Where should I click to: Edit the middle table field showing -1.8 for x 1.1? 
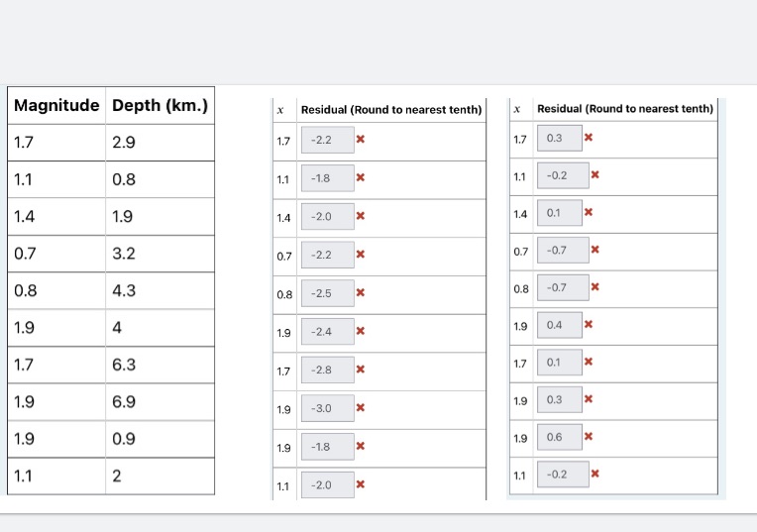(x=328, y=178)
